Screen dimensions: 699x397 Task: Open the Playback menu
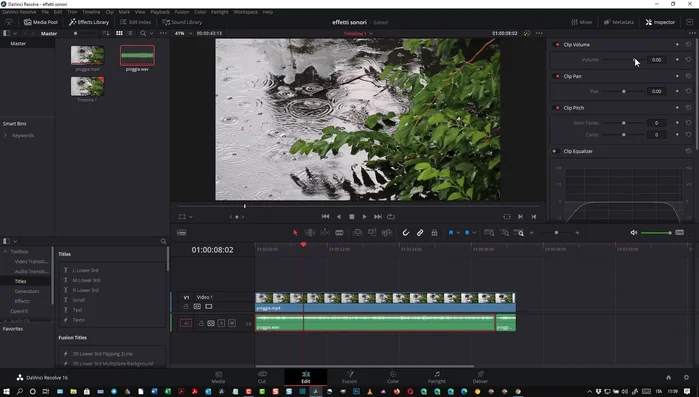click(x=160, y=12)
